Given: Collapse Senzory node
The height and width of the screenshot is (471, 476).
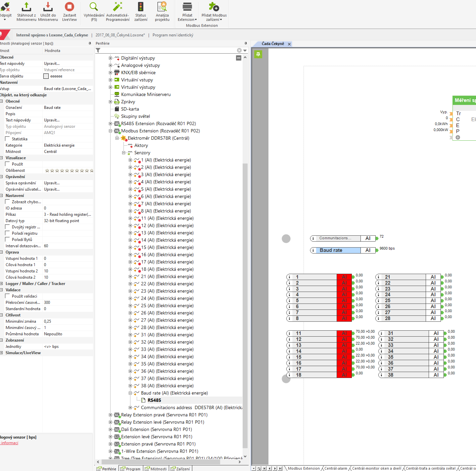Looking at the screenshot, I should (x=124, y=153).
